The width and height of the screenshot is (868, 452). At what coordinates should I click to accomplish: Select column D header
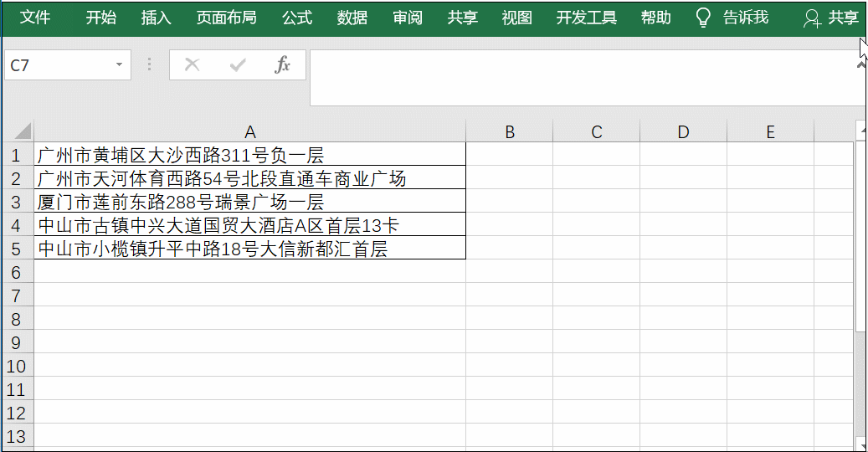[x=683, y=131]
